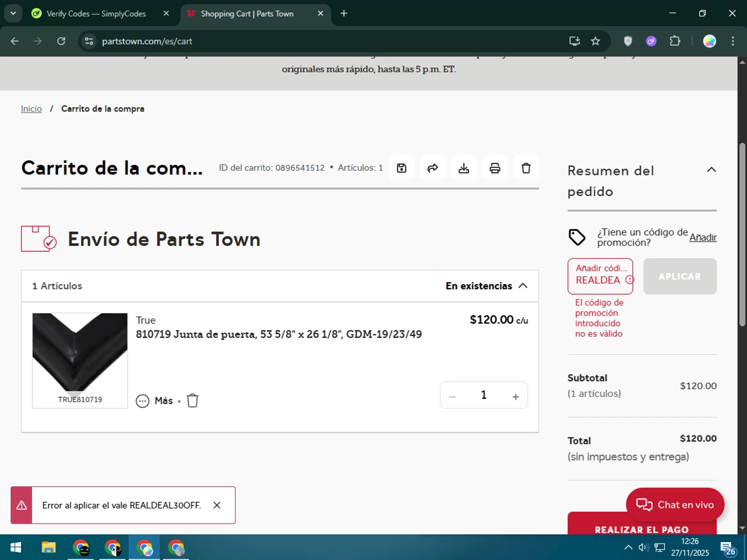Screen dimensions: 747x560
Task: Click the address bar URL partstown.com/es/cart
Action: coord(147,41)
